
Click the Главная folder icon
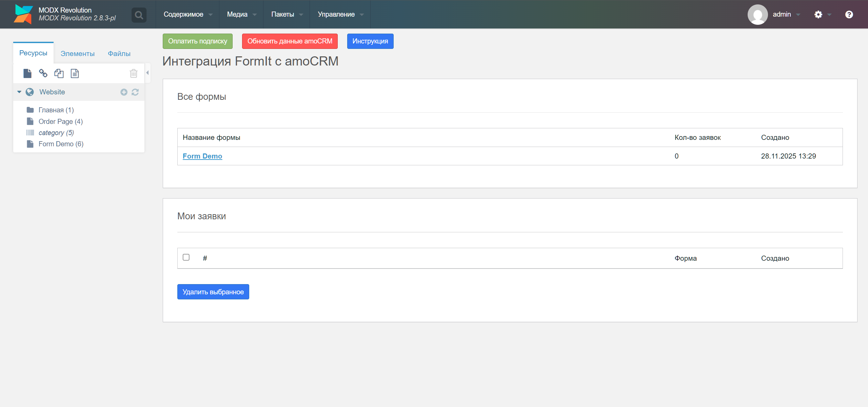pos(30,110)
